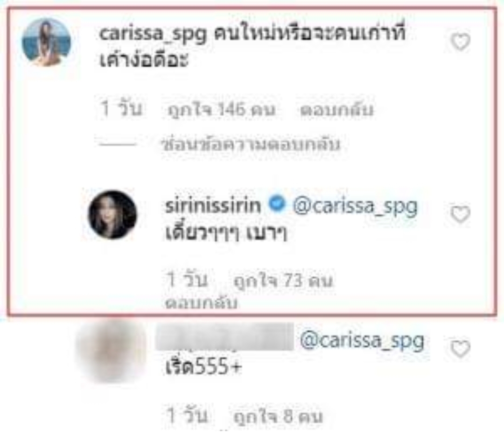Like sirinissirin's reply with the heart icon
Screen dimensions: 504x441
point(460,214)
